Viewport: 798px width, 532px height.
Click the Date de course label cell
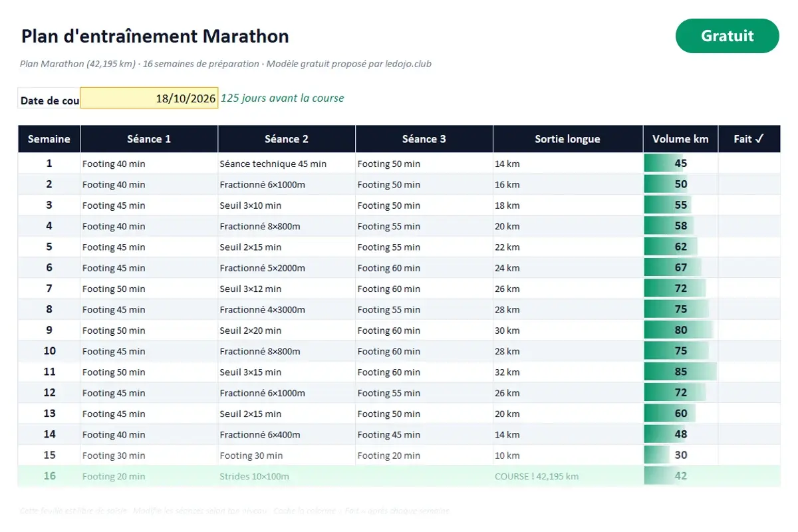coord(49,100)
